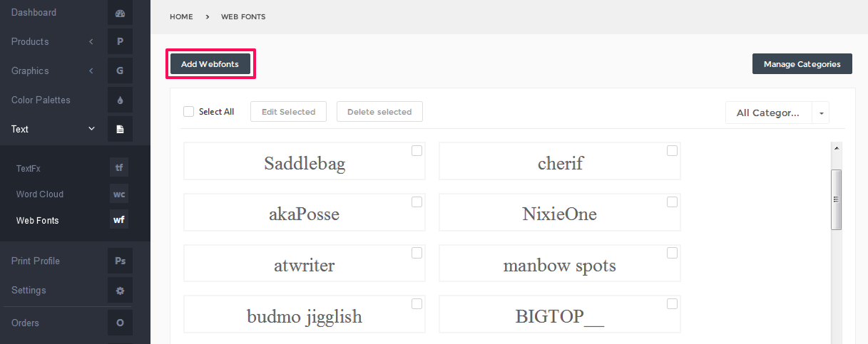The width and height of the screenshot is (868, 344).
Task: Click the Print Profile 'Ps' icon
Action: (x=120, y=261)
